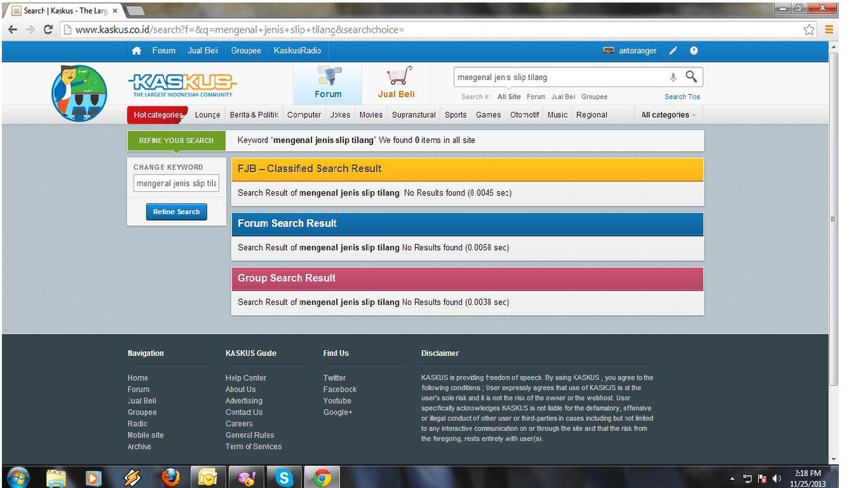The height and width of the screenshot is (488, 868).
Task: Click the Kaskus logo
Action: click(182, 85)
